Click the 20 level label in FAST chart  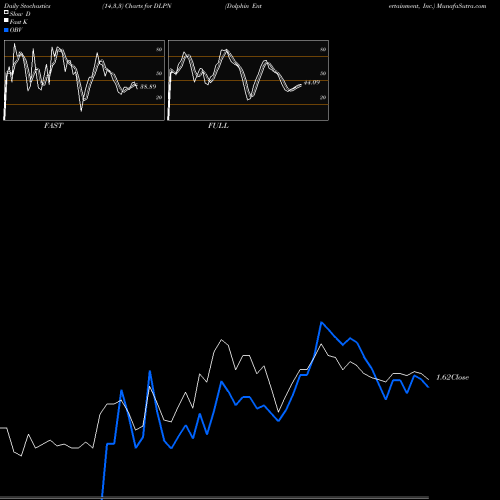click(159, 97)
